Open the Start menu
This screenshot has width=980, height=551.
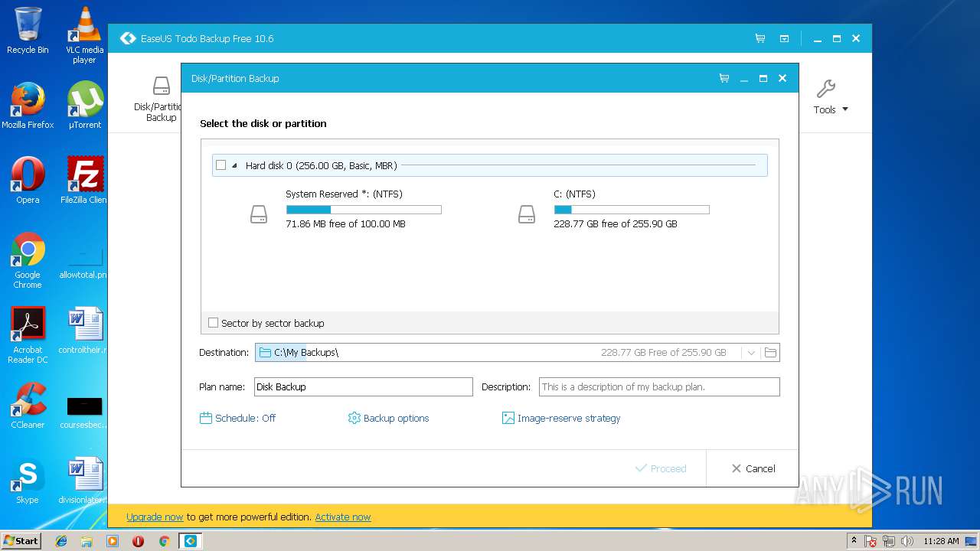point(21,540)
